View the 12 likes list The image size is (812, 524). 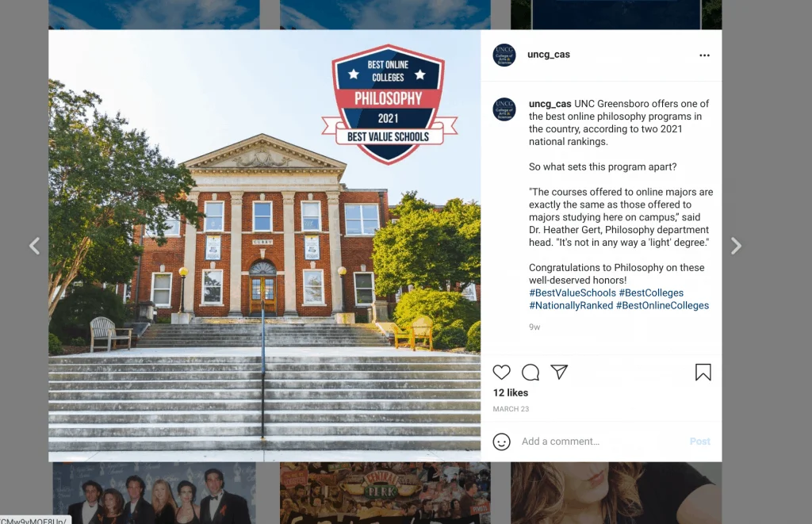coord(511,392)
